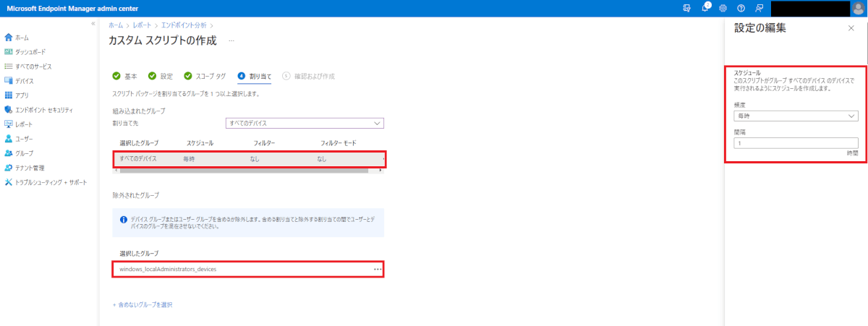The width and height of the screenshot is (868, 326).
Task: Close the 設定の編集 panel
Action: pos(851,27)
